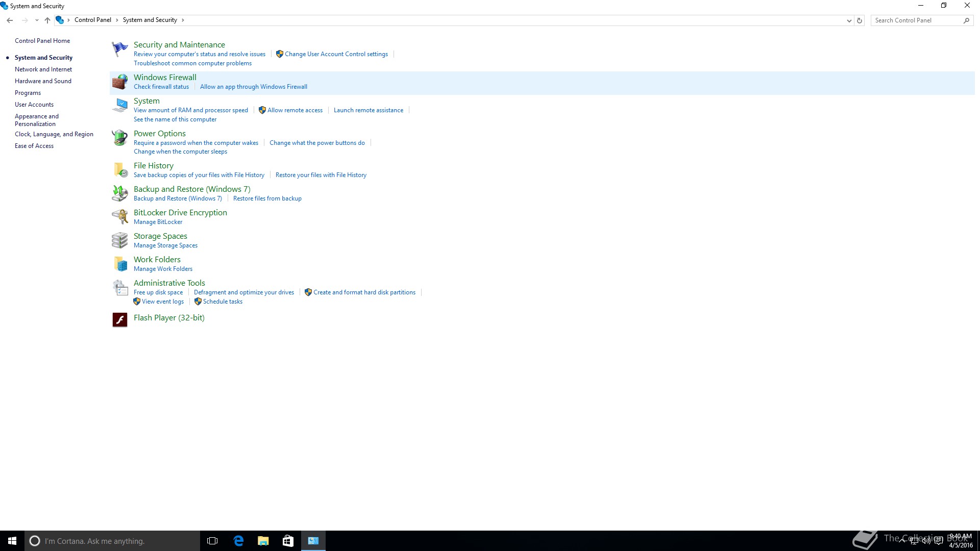This screenshot has height=551, width=980.
Task: Go up one level with Up arrow
Action: (47, 20)
